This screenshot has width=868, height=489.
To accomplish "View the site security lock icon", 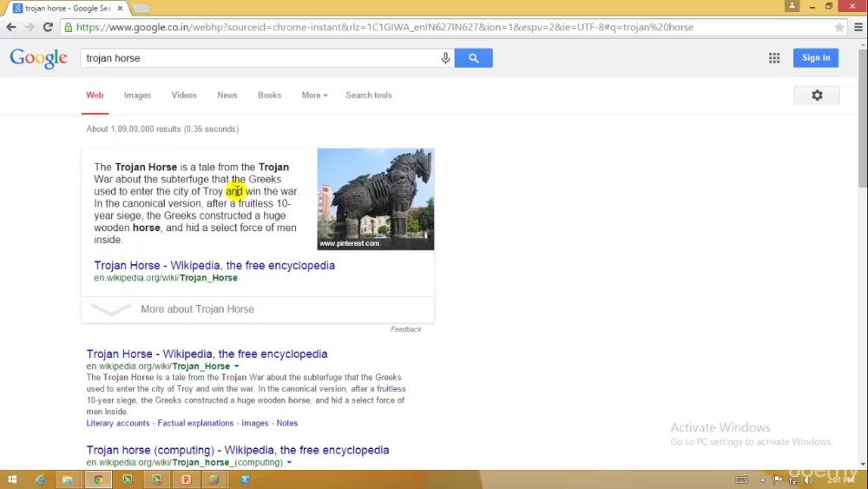I will [x=68, y=27].
